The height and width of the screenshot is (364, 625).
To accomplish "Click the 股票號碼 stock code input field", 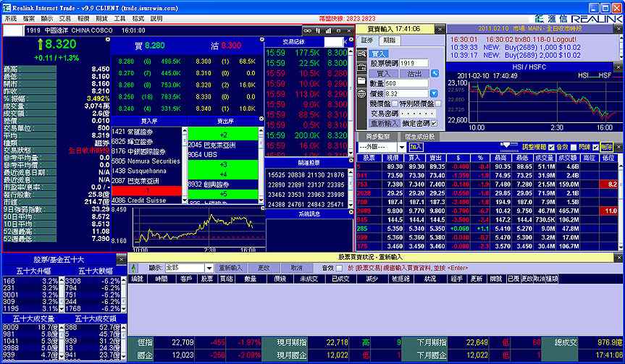I will [x=414, y=63].
